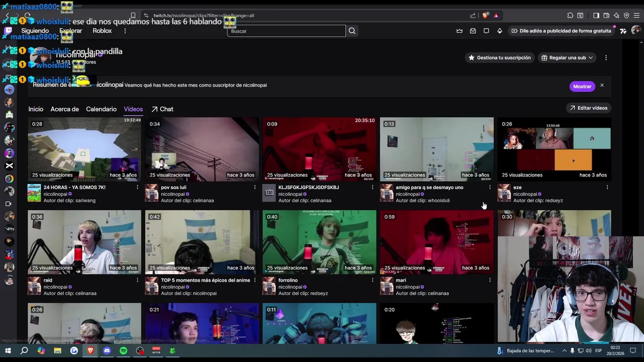Open Spotify from the taskbar
644x362 pixels.
pyautogui.click(x=123, y=350)
